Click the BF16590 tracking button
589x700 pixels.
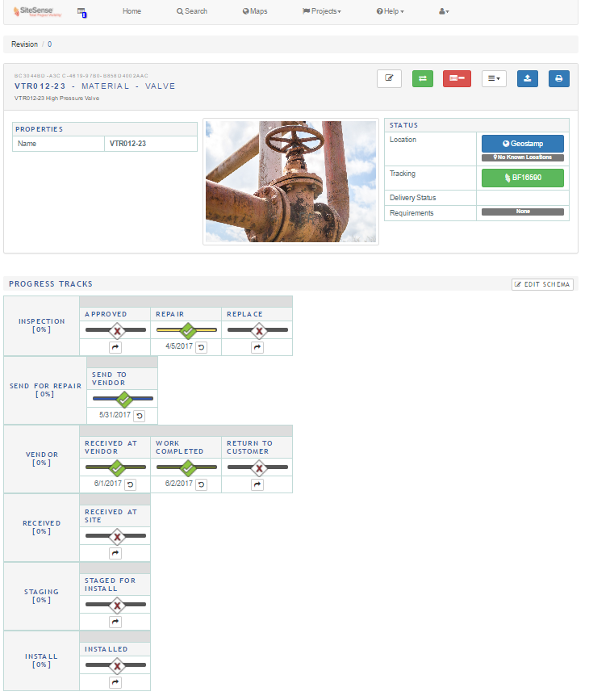point(523,178)
